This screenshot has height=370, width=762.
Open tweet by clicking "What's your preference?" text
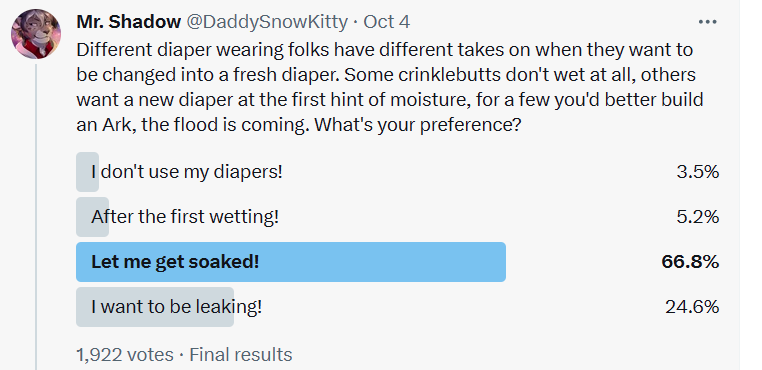point(418,125)
